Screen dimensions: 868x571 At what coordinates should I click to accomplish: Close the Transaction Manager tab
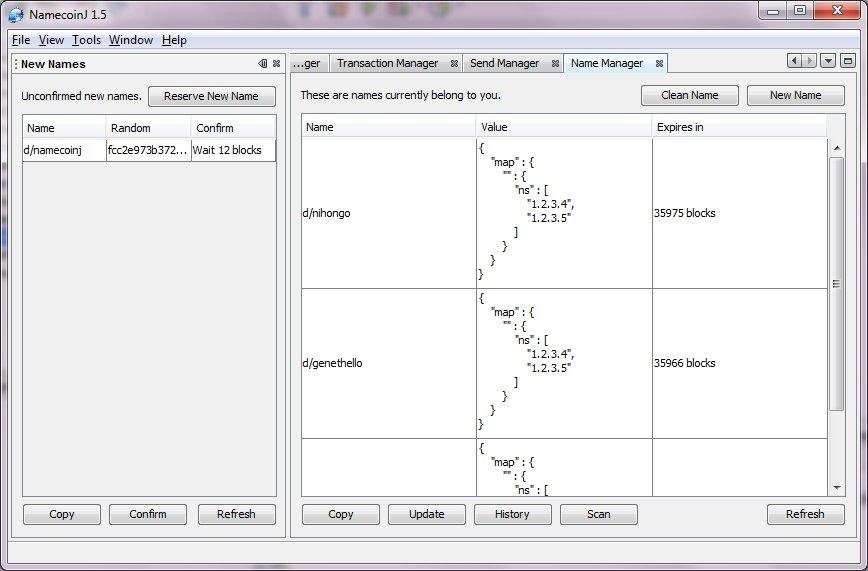coord(454,64)
